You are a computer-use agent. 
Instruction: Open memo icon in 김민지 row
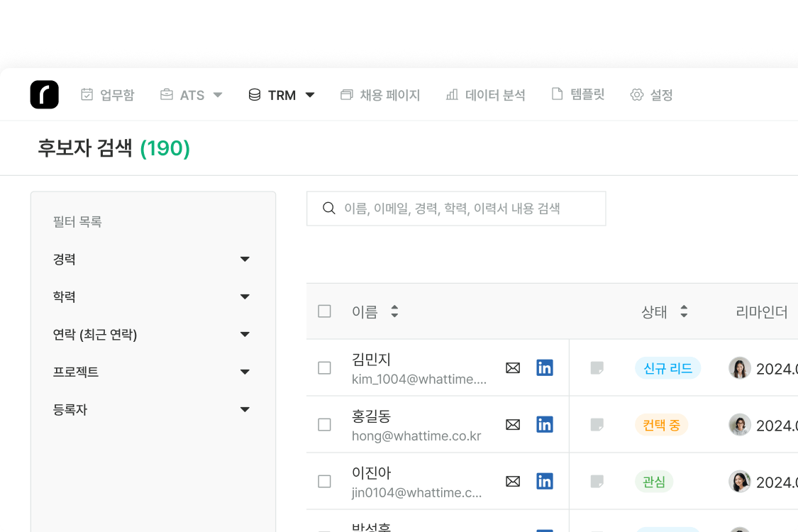pos(597,367)
